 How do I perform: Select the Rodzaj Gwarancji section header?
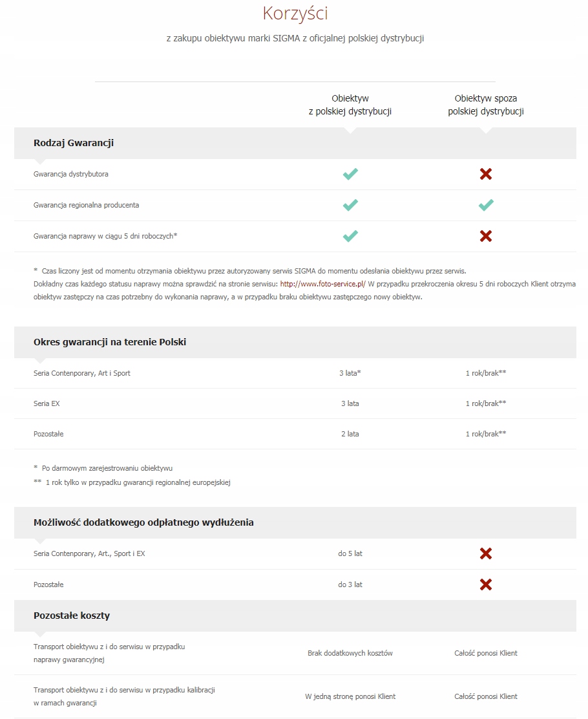74,143
